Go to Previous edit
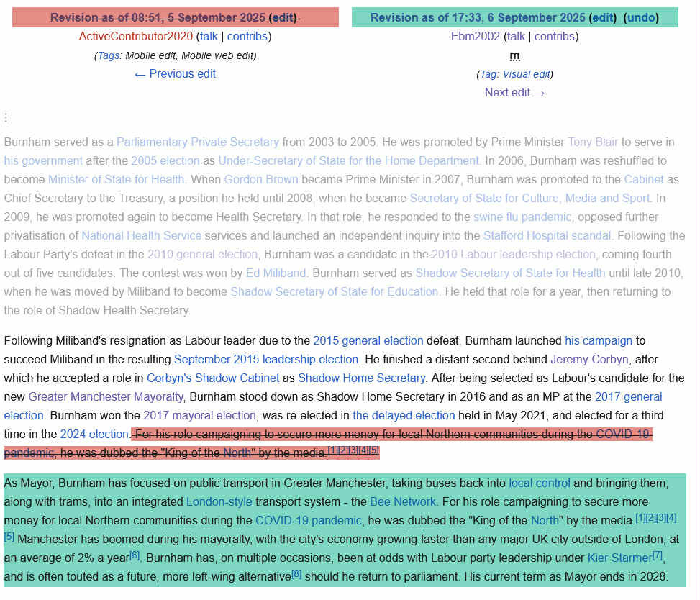Screen dimensions: 700x600 pyautogui.click(x=175, y=73)
